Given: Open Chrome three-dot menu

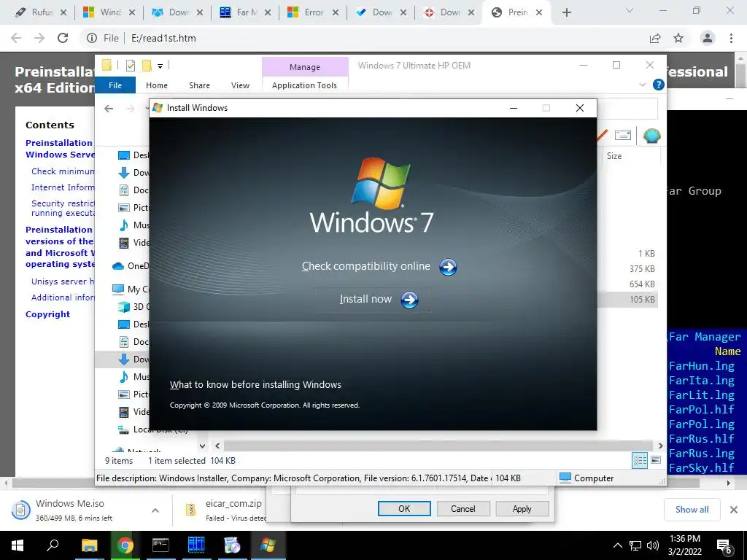Looking at the screenshot, I should (x=731, y=38).
